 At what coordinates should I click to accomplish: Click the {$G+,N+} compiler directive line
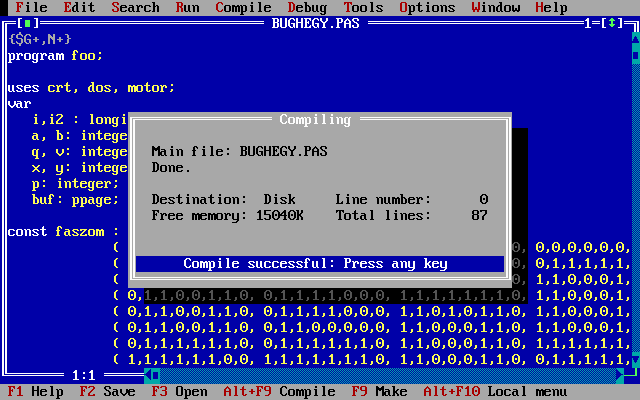click(x=40, y=39)
